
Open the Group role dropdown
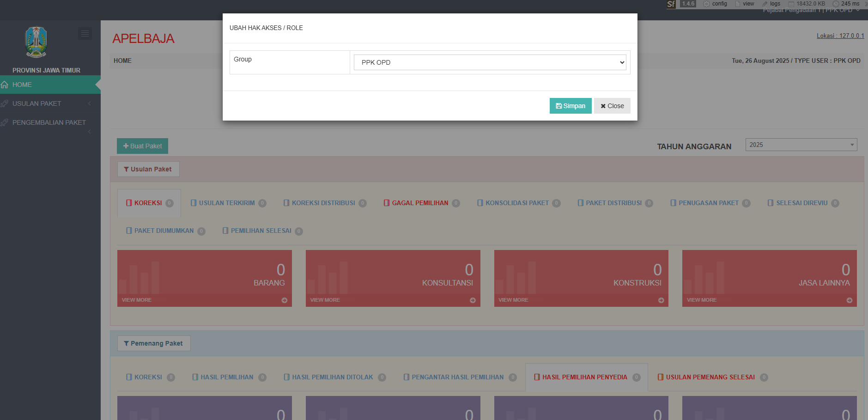490,62
